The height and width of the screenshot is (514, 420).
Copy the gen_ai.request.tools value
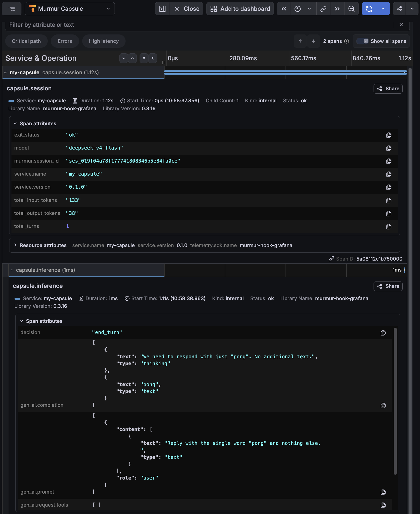(383, 505)
